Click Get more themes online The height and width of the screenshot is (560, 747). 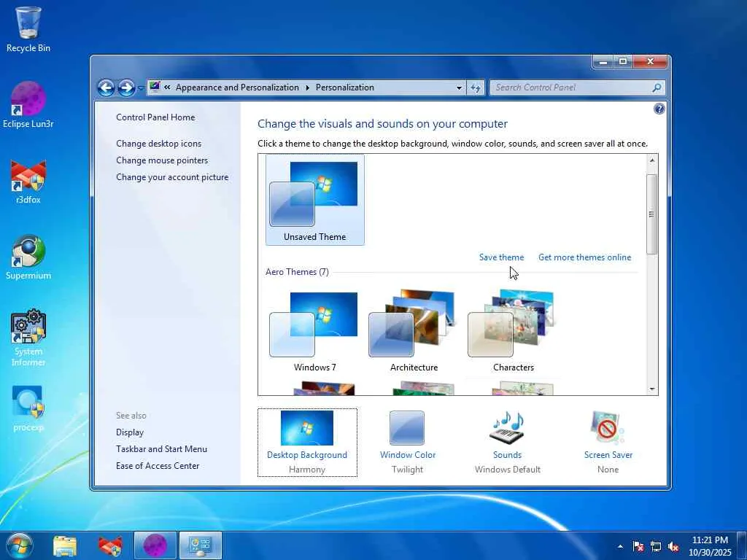pos(584,257)
